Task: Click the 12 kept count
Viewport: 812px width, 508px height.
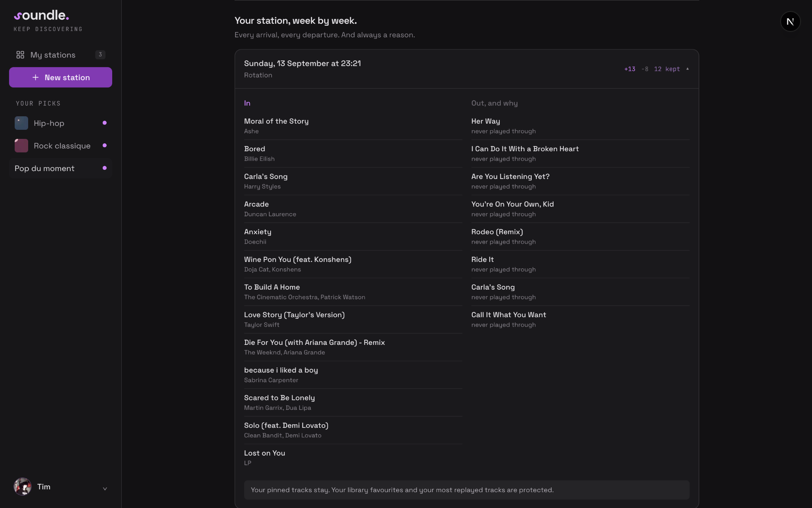Action: tap(667, 69)
